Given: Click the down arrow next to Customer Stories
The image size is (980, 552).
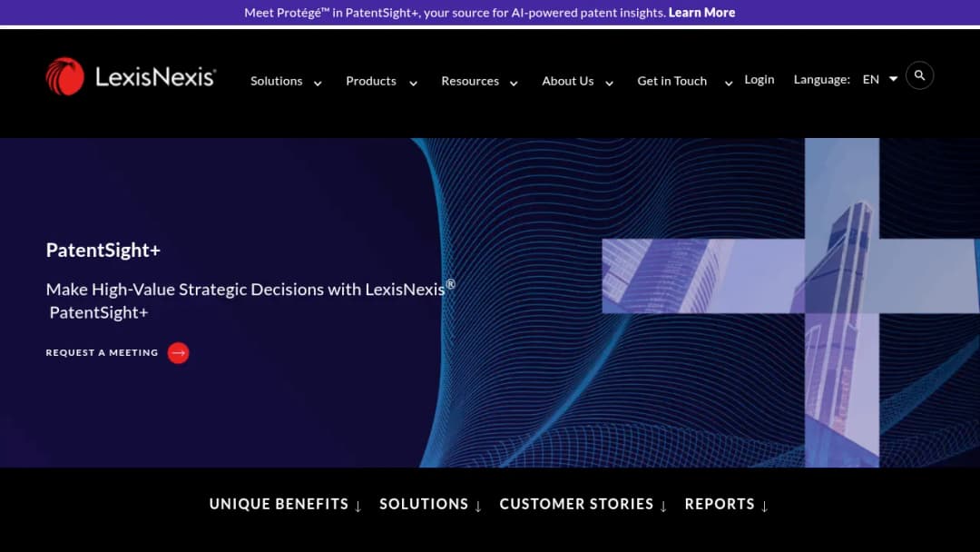Looking at the screenshot, I should click(x=663, y=507).
